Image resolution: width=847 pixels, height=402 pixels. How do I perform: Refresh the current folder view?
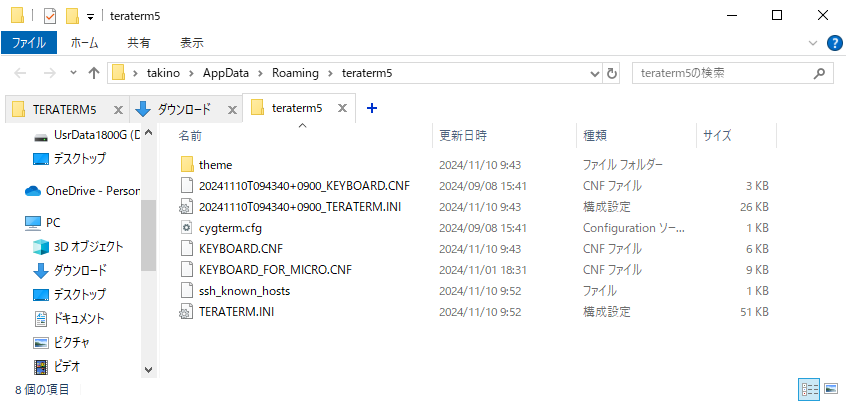pyautogui.click(x=611, y=73)
